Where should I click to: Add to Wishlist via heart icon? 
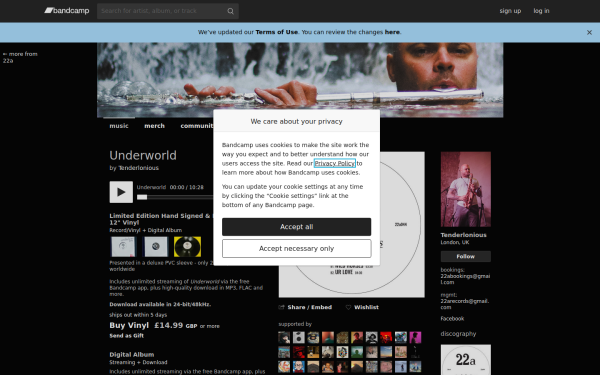(348, 307)
